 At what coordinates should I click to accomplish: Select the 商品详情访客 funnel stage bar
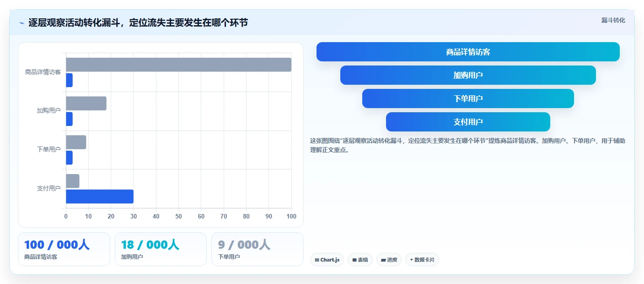468,52
